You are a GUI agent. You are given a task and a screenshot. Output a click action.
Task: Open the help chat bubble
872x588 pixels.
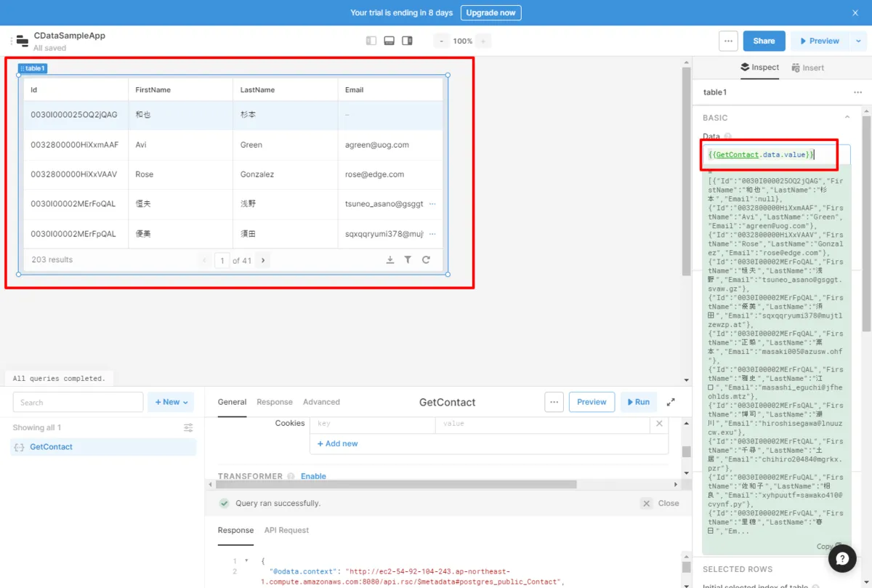tap(841, 558)
